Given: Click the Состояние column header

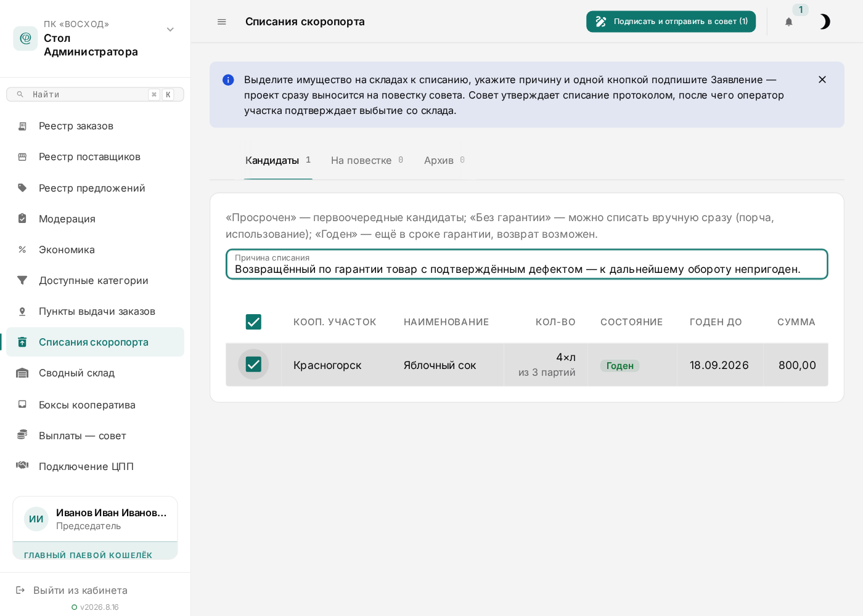Looking at the screenshot, I should [x=632, y=322].
